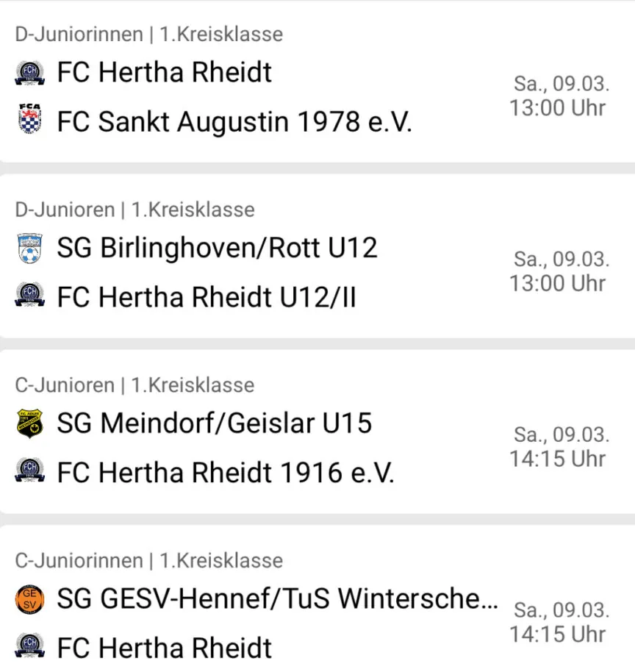The image size is (635, 672).
Task: Click crest beside FC Hertha Rheidt 1916 e.V.
Action: point(29,470)
